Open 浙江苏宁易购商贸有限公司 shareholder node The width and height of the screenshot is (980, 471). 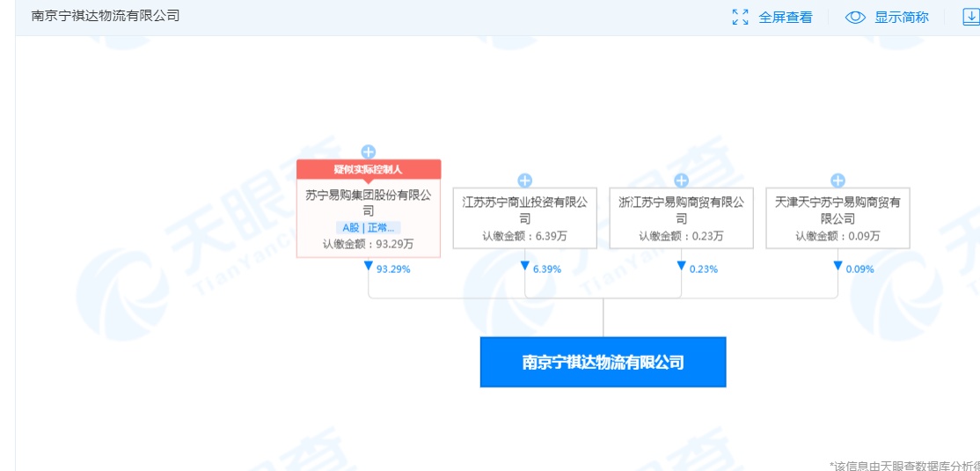click(681, 217)
